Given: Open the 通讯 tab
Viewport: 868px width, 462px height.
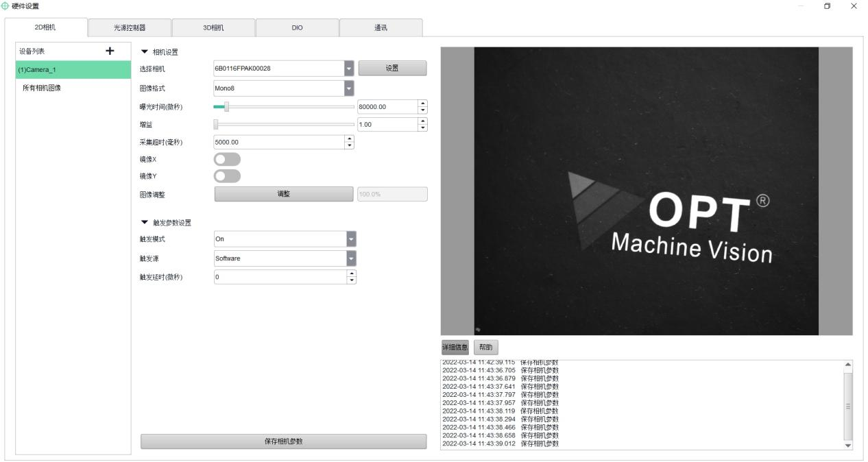Looking at the screenshot, I should click(381, 27).
